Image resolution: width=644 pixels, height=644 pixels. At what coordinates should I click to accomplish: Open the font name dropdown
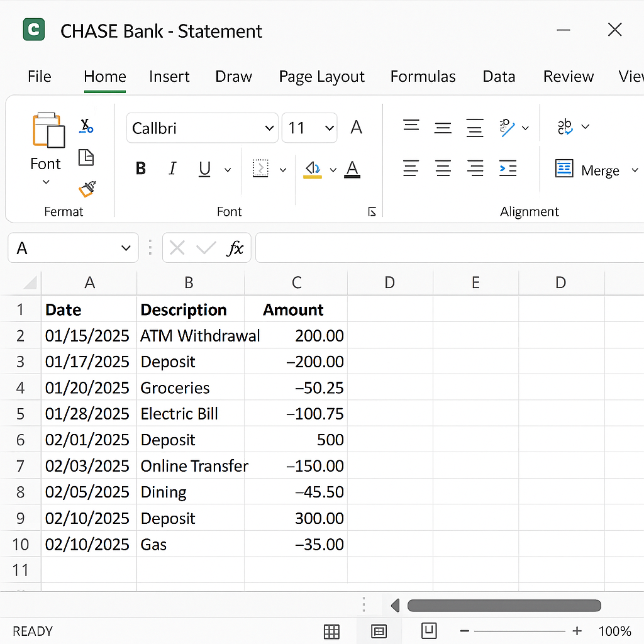(269, 128)
